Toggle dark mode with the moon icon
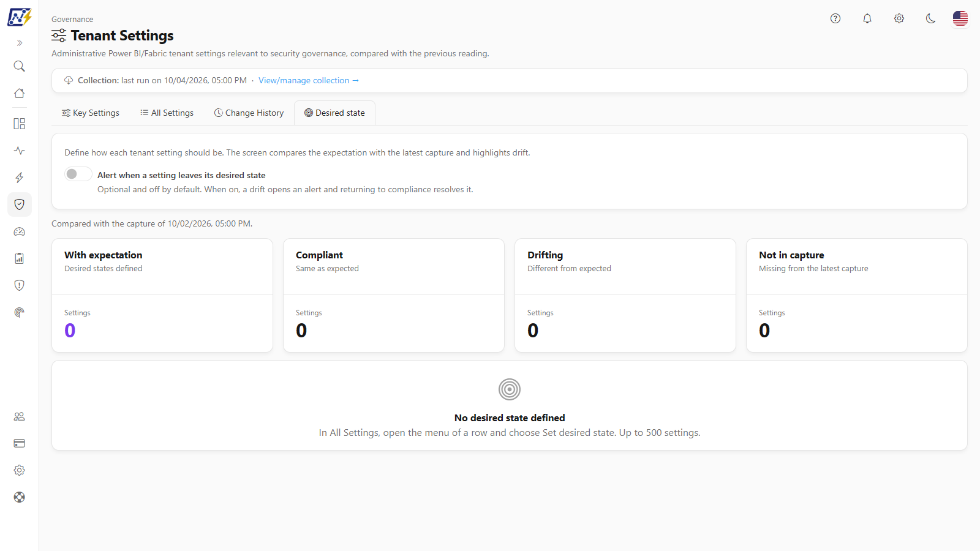This screenshot has width=980, height=551. pos(931,18)
